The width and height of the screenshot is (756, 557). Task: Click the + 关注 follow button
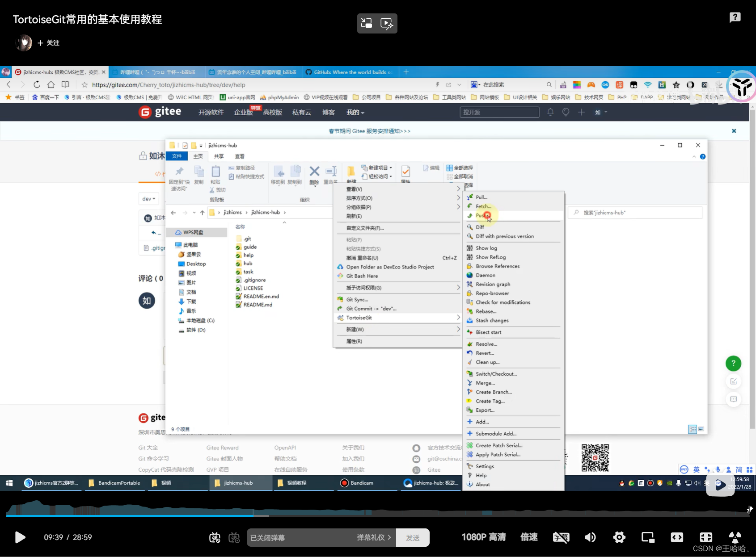tap(48, 43)
